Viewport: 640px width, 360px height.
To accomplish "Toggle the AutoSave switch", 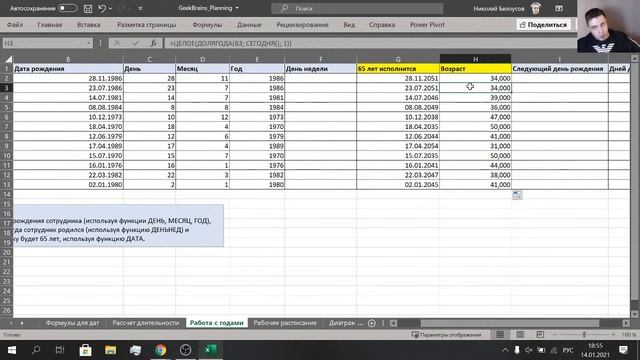I will click(x=67, y=8).
